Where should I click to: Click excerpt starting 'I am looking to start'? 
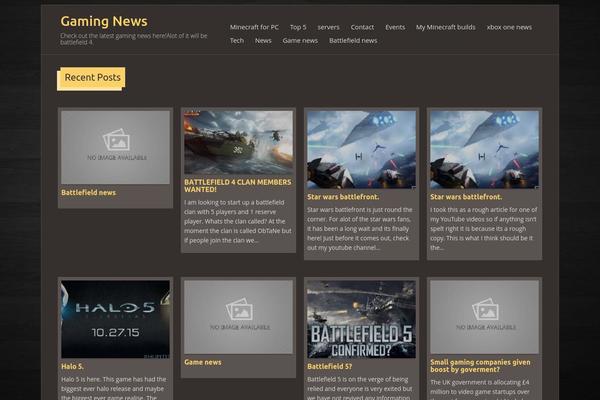pyautogui.click(x=238, y=221)
